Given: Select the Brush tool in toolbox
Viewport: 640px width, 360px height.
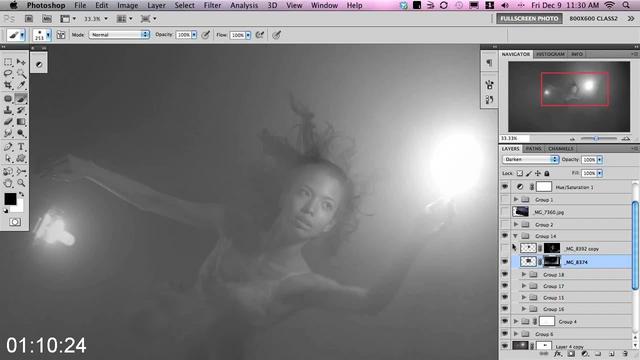Looking at the screenshot, I should coord(21,98).
